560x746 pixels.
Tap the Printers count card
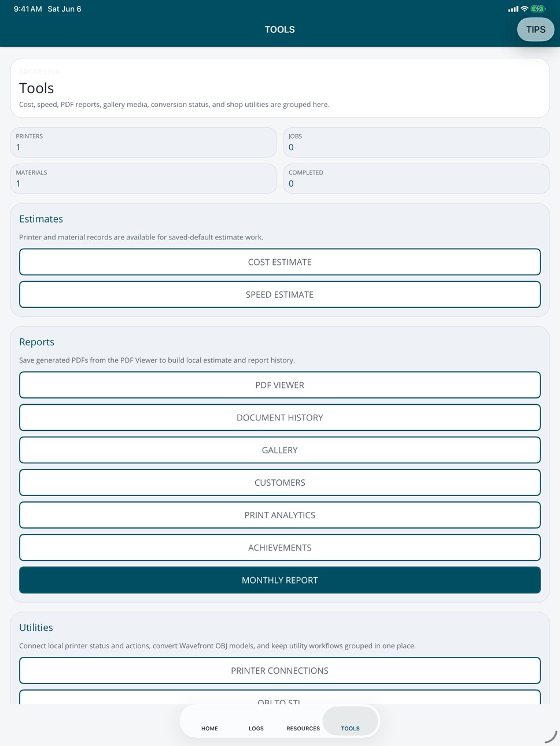point(143,142)
